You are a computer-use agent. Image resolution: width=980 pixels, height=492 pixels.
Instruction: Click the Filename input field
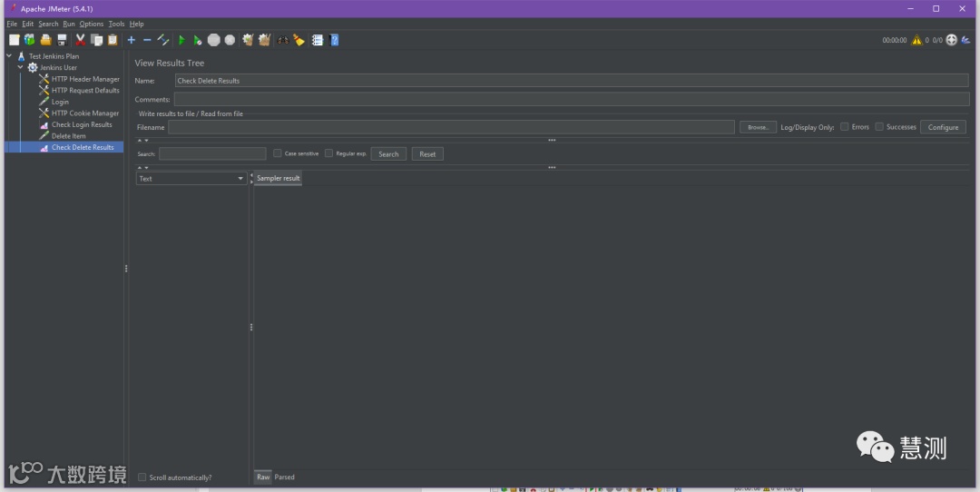click(451, 127)
